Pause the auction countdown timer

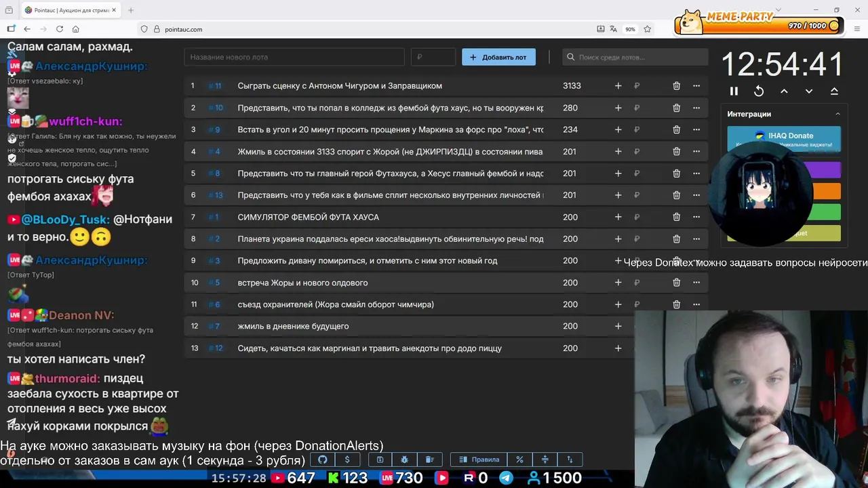(734, 91)
